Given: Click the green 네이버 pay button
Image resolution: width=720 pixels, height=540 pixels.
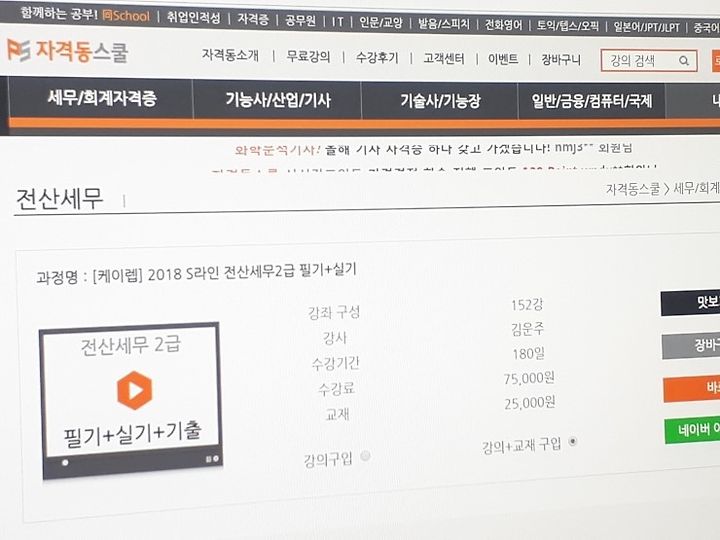Looking at the screenshot, I should coord(692,431).
